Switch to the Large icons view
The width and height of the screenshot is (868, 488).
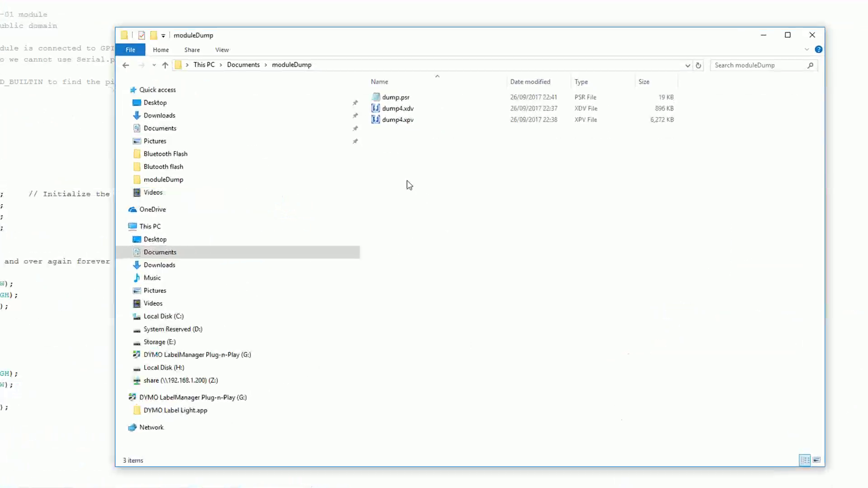point(816,460)
